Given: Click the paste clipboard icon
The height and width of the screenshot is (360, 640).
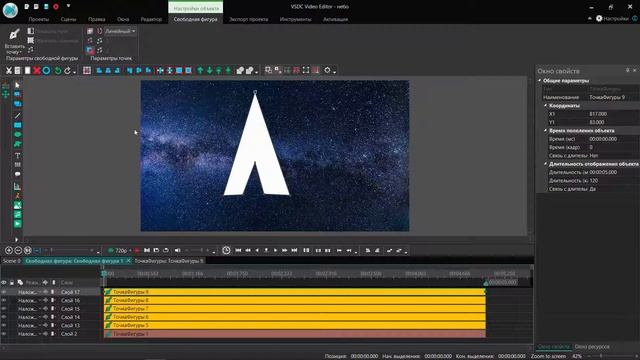Looking at the screenshot, I should click(27, 71).
